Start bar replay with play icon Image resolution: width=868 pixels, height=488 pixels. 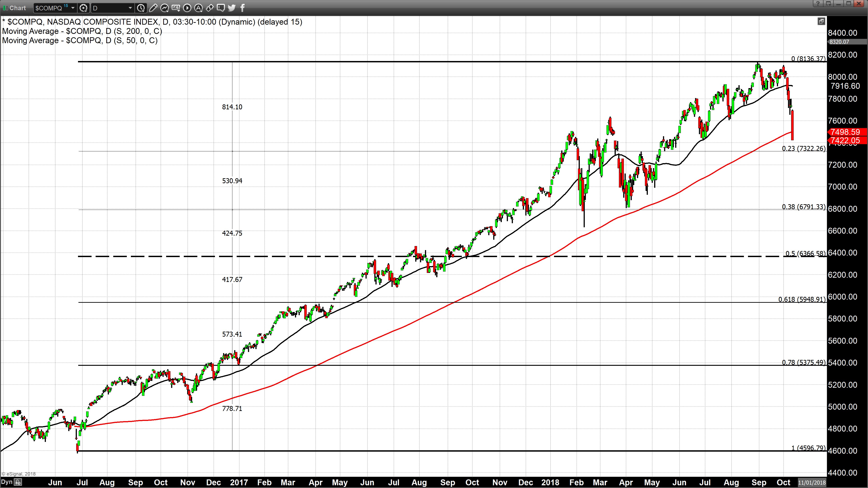pos(187,8)
